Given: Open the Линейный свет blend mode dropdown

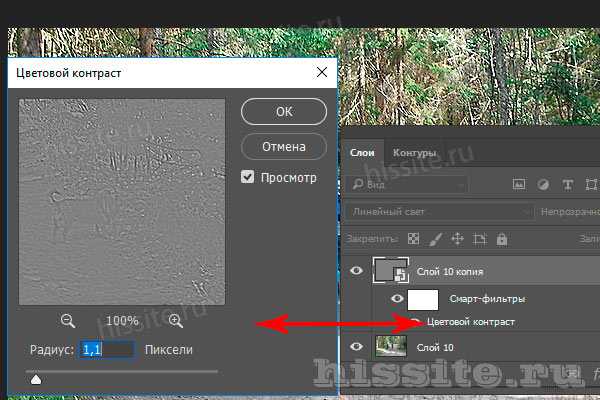Looking at the screenshot, I should (x=441, y=212).
